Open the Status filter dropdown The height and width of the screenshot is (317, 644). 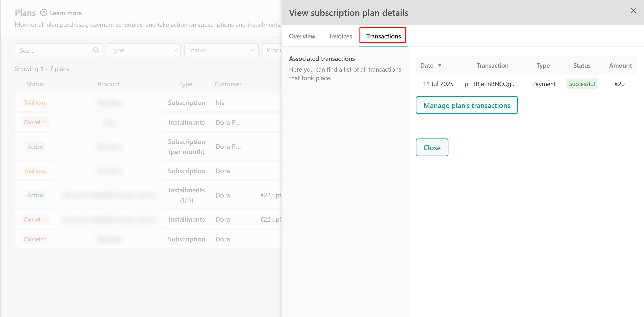click(x=221, y=50)
